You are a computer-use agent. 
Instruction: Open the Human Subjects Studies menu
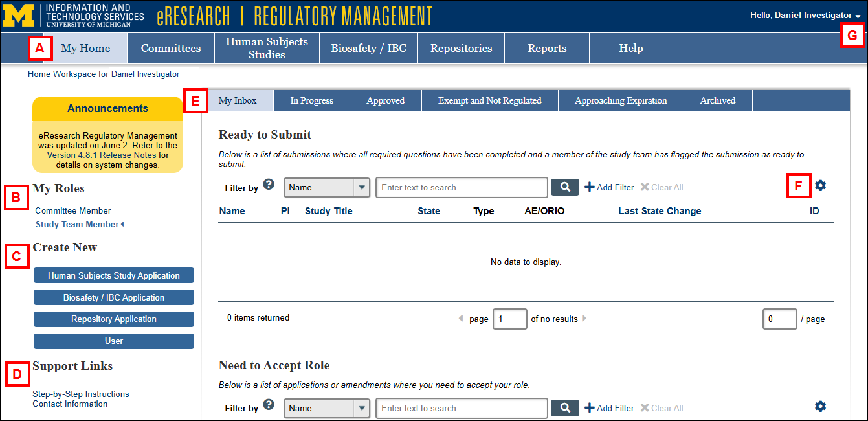click(267, 48)
